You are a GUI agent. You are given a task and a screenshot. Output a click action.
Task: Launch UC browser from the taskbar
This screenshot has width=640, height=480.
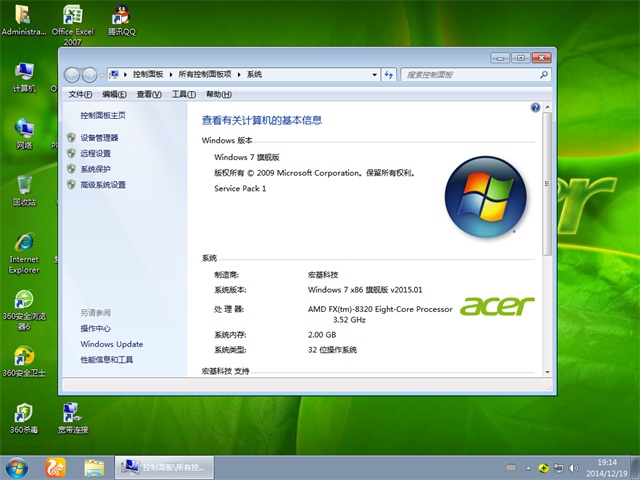[54, 467]
